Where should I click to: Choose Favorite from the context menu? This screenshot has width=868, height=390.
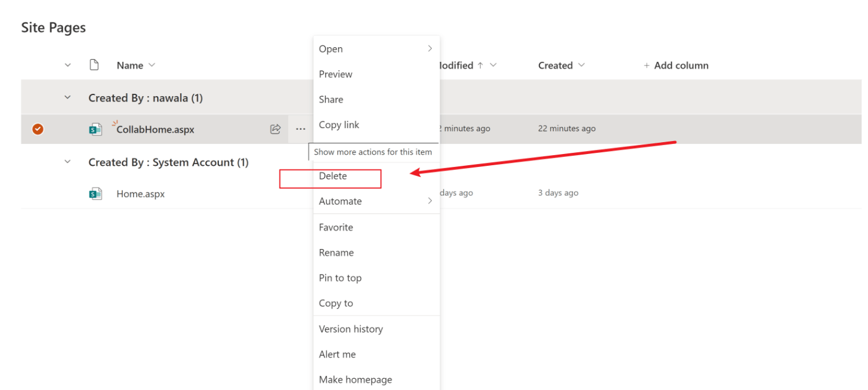point(376,227)
